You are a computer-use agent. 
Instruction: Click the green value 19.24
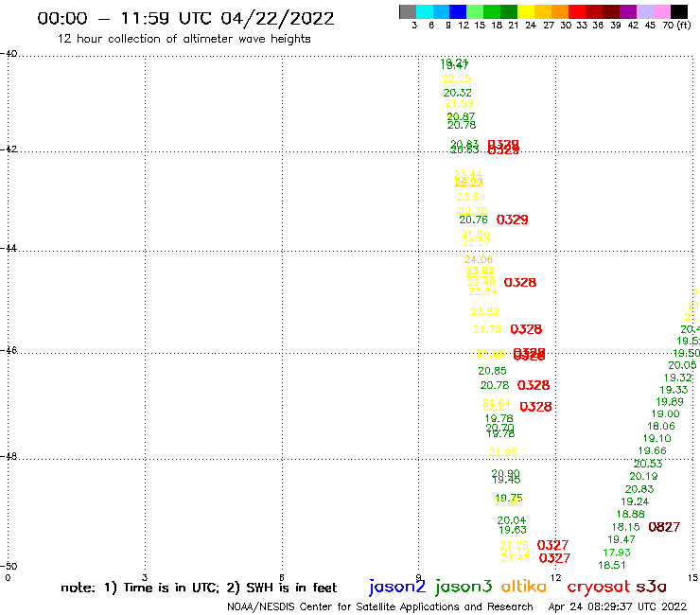[635, 502]
